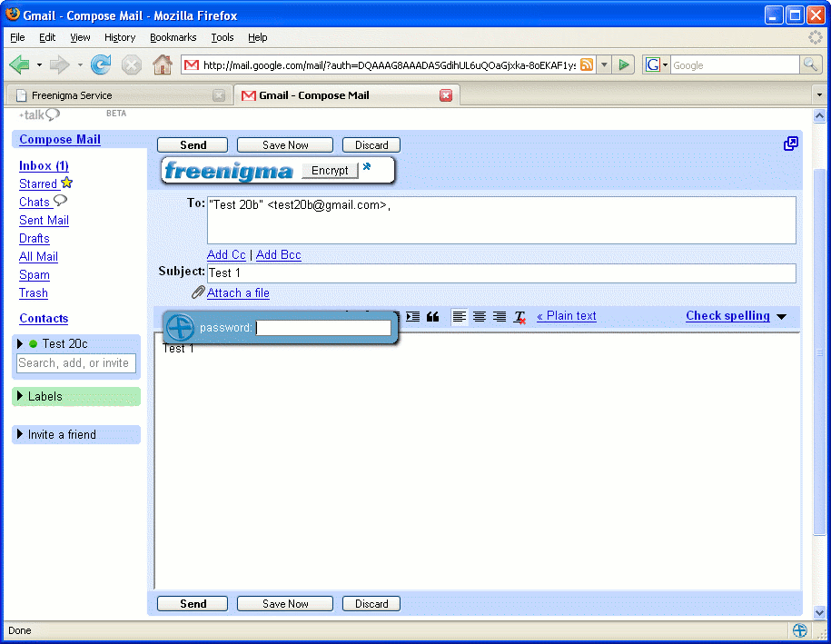This screenshot has width=831, height=644.
Task: Click the indent more icon
Action: 413,316
